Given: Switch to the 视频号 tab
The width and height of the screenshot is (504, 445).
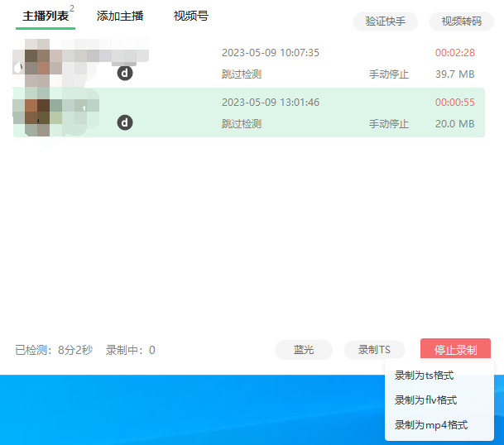Looking at the screenshot, I should click(x=191, y=16).
